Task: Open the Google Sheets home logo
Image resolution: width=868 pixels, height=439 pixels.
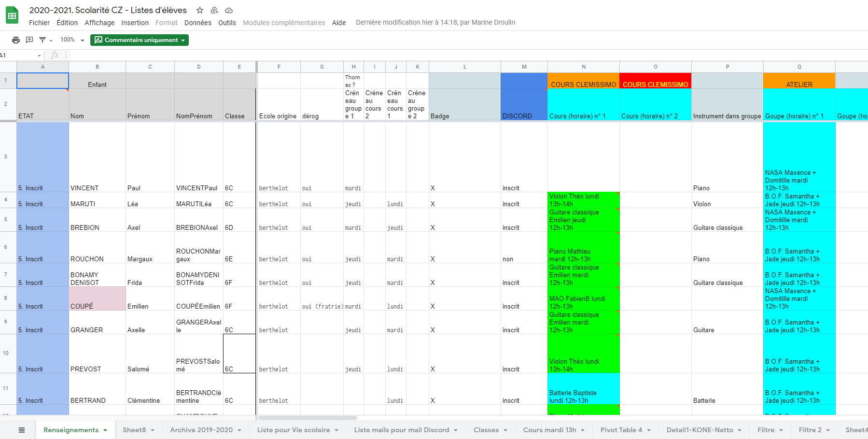Action: coord(12,15)
